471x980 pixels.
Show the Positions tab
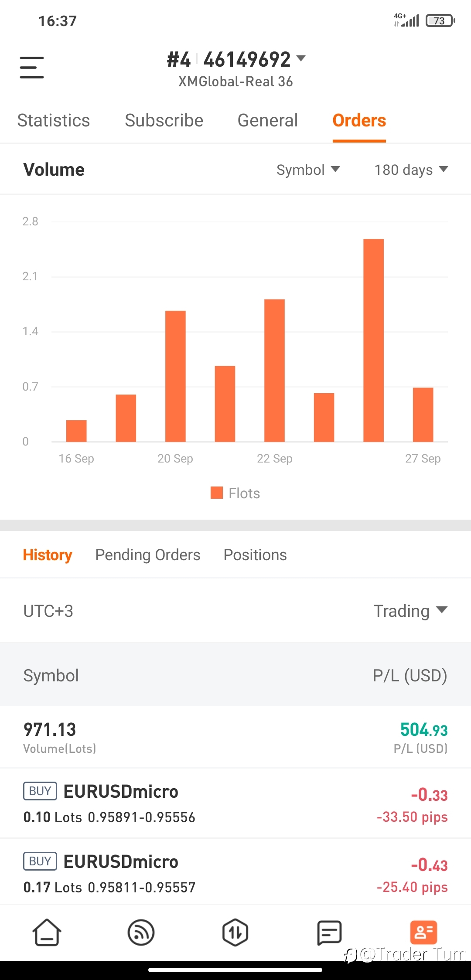(255, 555)
